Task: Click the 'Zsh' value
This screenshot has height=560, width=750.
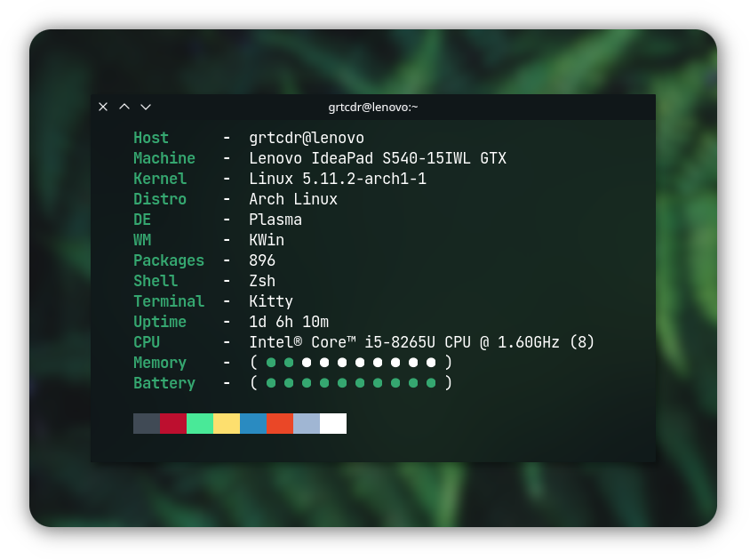Action: click(x=262, y=281)
